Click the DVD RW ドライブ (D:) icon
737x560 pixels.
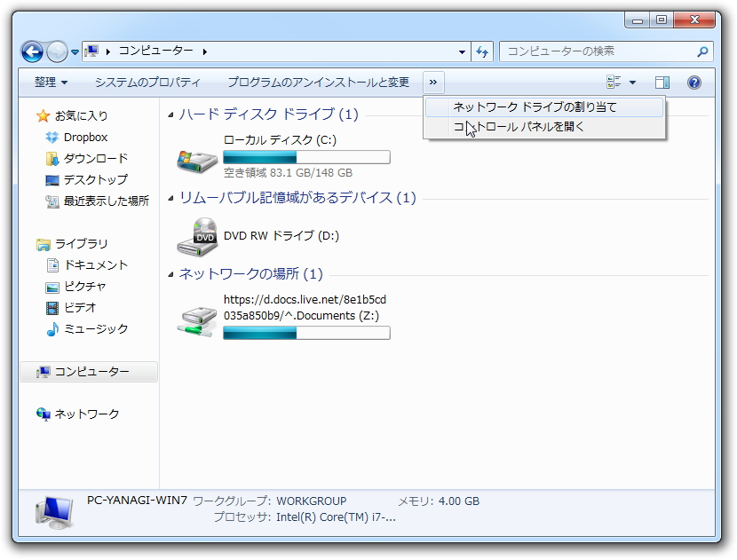(x=196, y=236)
